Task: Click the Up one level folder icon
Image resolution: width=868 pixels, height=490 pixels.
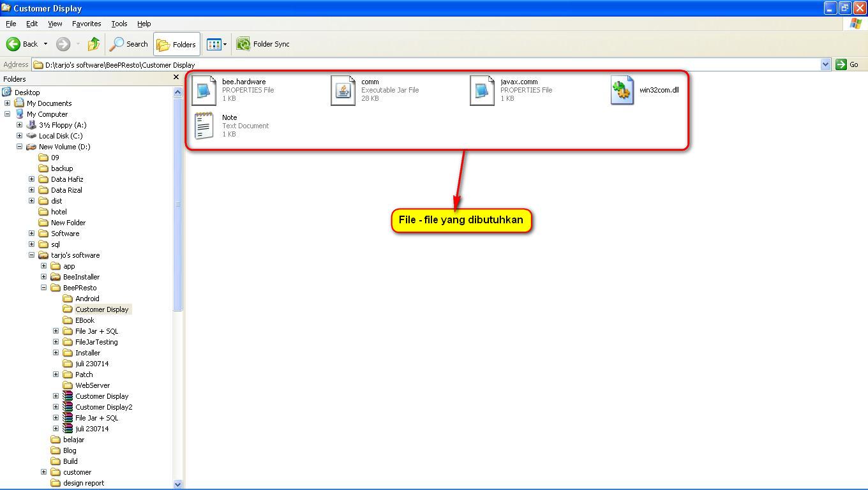Action: tap(94, 44)
